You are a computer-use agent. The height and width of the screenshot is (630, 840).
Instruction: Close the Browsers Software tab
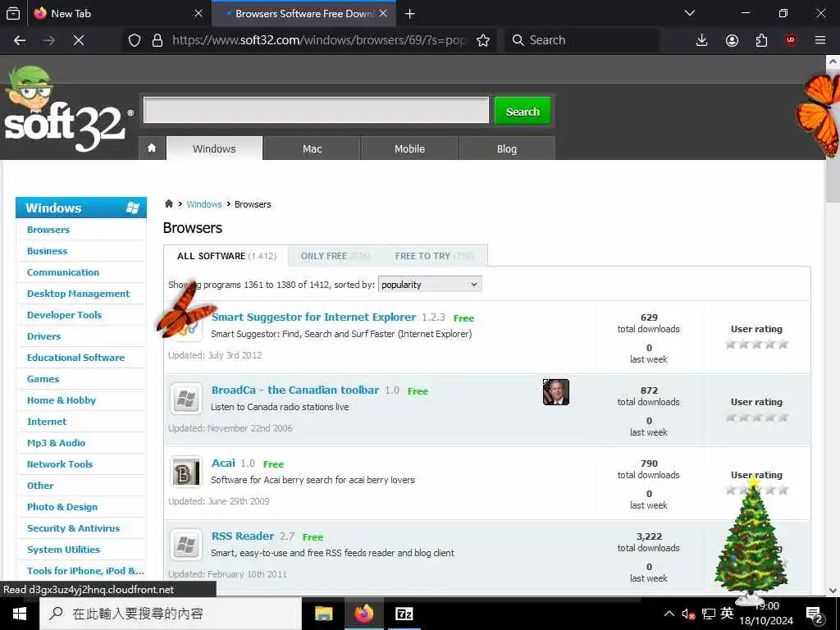point(383,13)
